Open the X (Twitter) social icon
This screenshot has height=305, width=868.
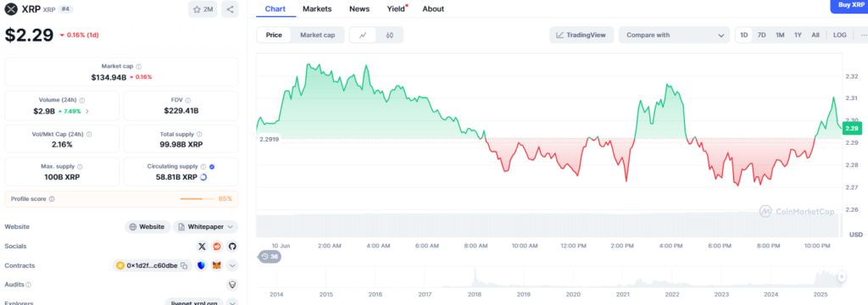(x=202, y=247)
